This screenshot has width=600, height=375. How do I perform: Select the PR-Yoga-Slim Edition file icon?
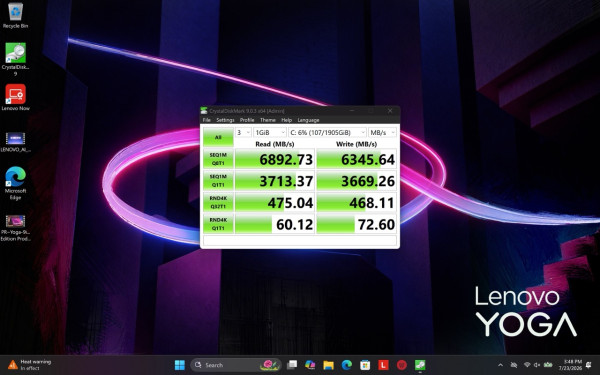[x=15, y=228]
